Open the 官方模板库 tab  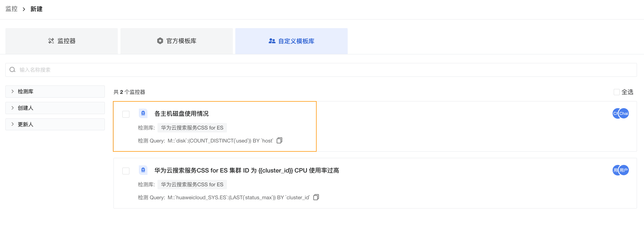pyautogui.click(x=177, y=41)
